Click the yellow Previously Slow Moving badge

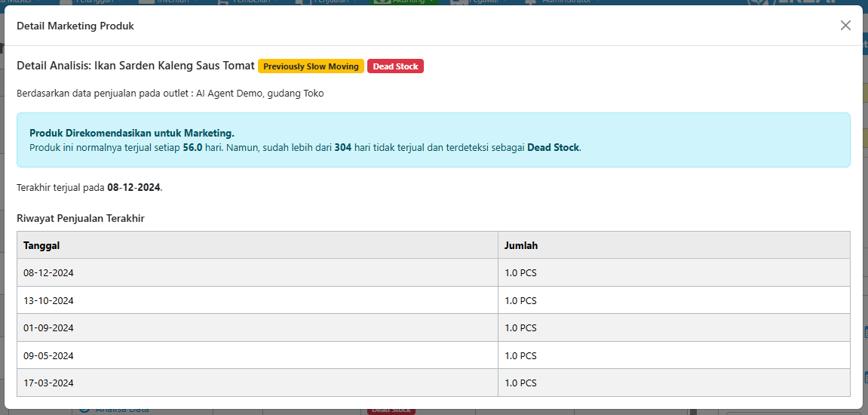311,66
